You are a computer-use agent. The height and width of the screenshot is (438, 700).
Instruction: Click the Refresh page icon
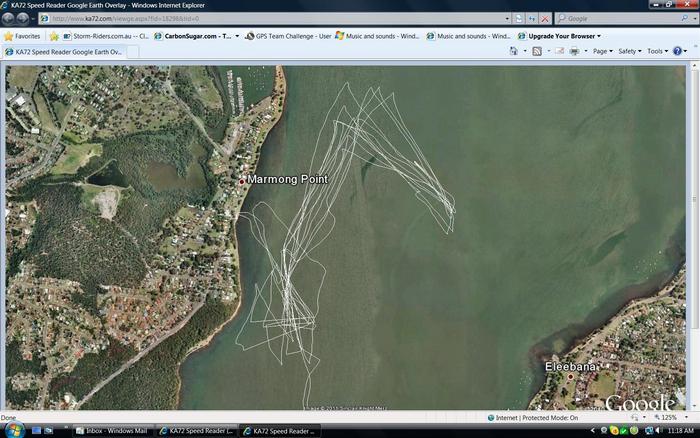(532, 18)
